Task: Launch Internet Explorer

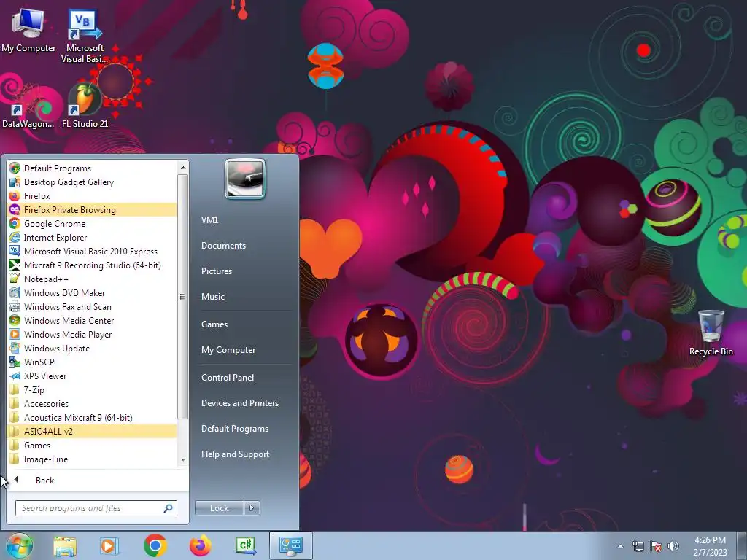Action: click(93, 237)
